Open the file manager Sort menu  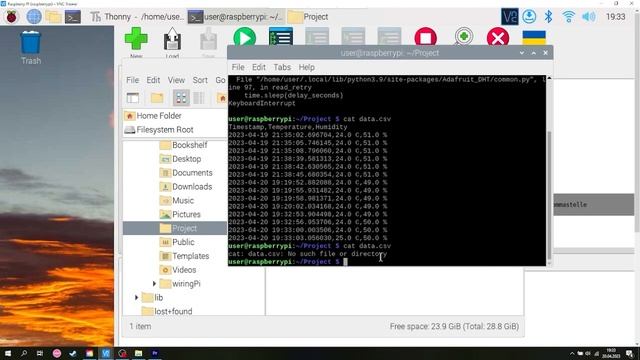pyautogui.click(x=200, y=80)
